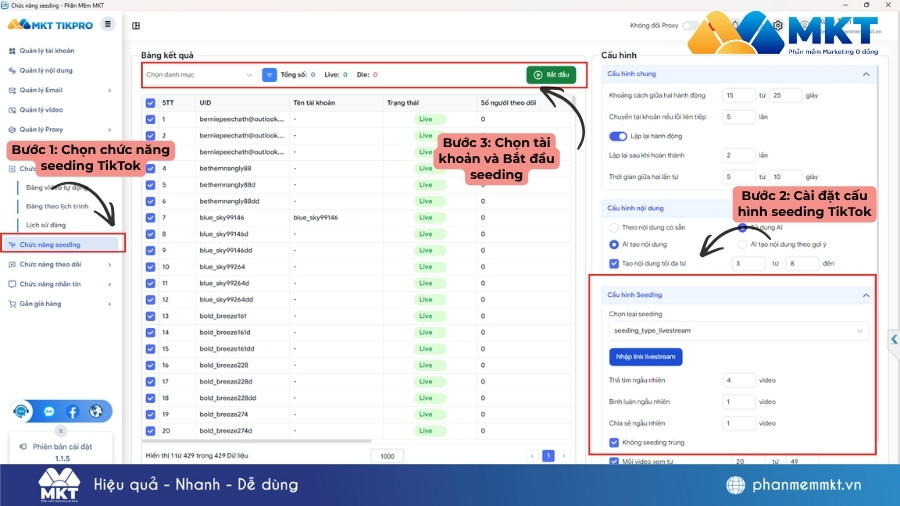
Task: Expand Chức năng nhắn tin arrow
Action: pos(110,285)
